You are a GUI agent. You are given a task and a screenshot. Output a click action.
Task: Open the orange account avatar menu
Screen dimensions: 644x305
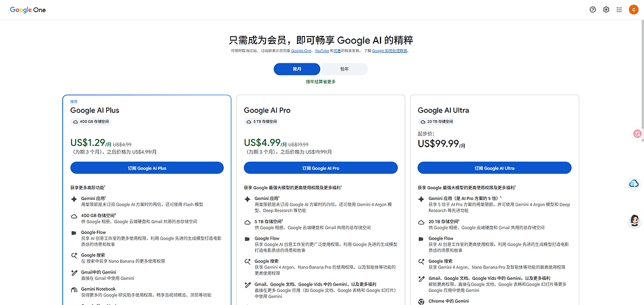coord(633,10)
